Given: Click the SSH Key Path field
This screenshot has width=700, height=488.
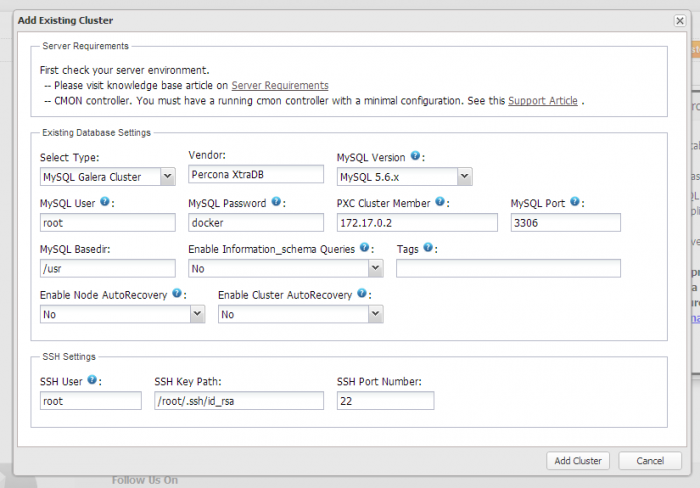Looking at the screenshot, I should tap(239, 401).
